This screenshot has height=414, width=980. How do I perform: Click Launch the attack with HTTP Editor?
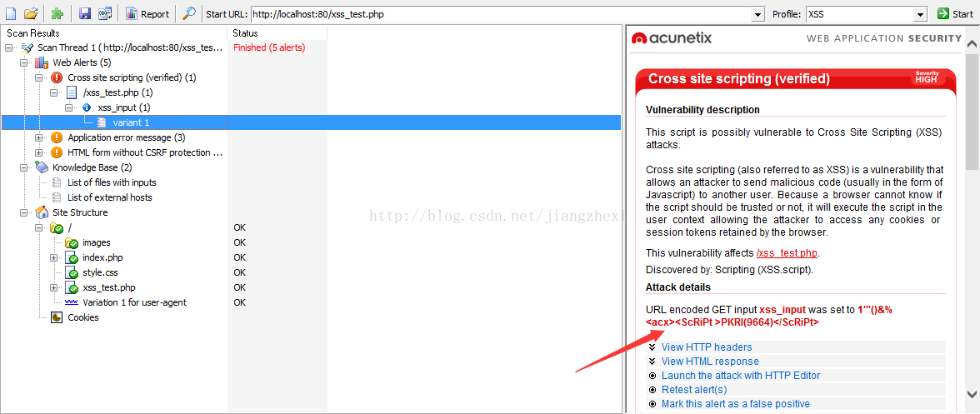pyautogui.click(x=741, y=376)
